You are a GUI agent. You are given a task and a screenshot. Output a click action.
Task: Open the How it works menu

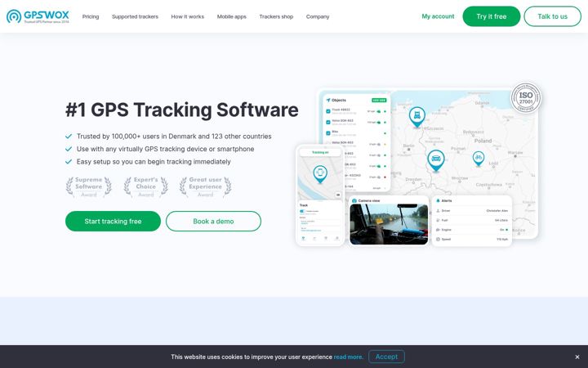pyautogui.click(x=188, y=16)
